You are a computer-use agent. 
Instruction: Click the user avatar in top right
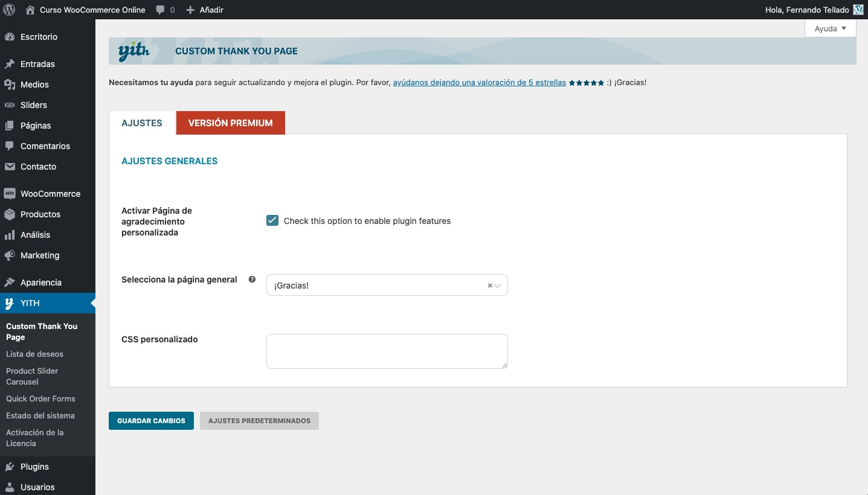858,10
